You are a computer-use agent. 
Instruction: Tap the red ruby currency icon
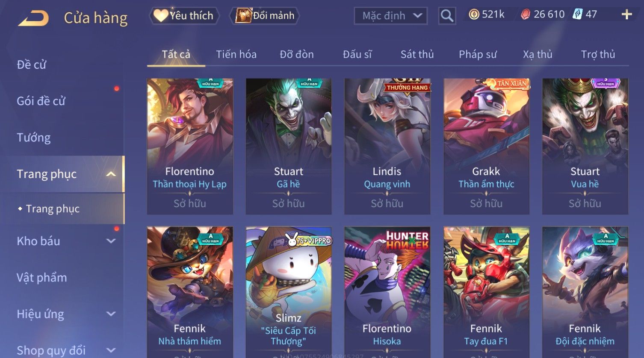pos(526,15)
